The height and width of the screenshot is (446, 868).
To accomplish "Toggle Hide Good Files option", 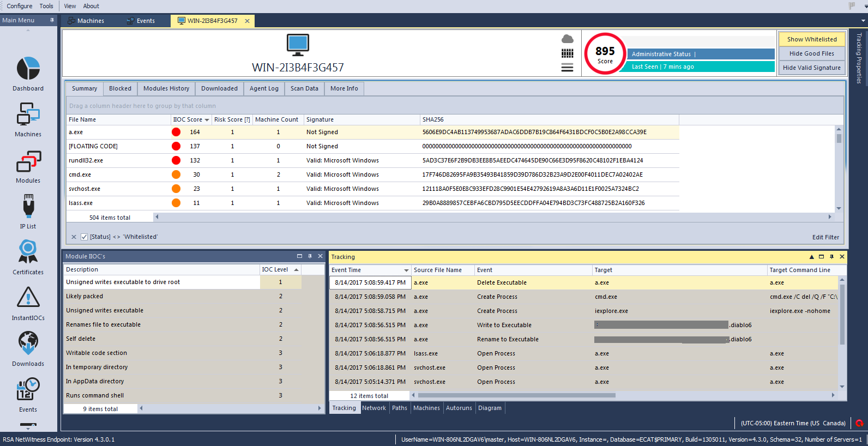I will tap(811, 53).
